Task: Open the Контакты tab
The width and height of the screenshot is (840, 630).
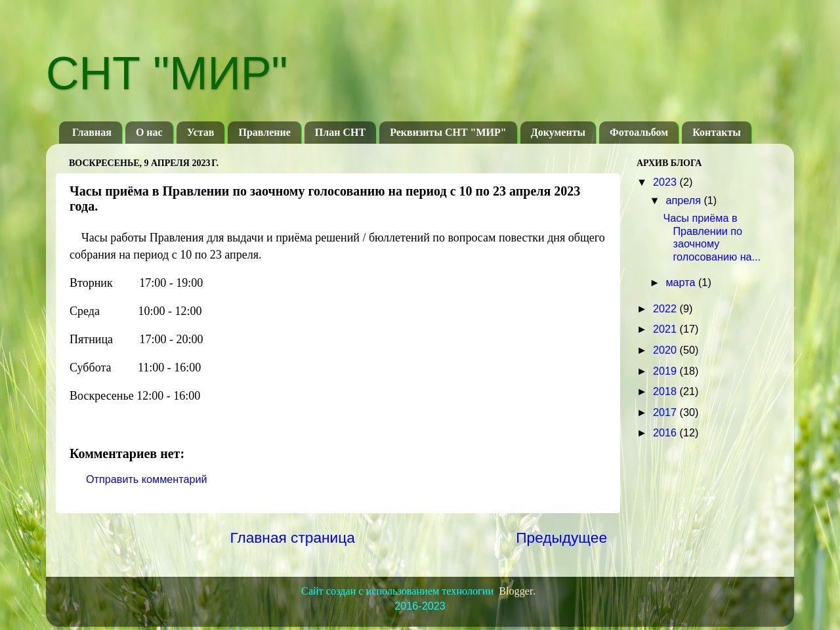Action: [x=716, y=133]
